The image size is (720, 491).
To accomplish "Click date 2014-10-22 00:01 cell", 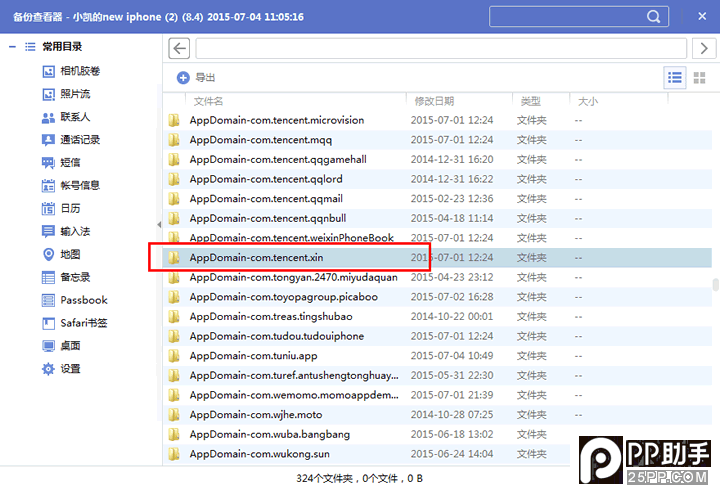I will [x=452, y=316].
